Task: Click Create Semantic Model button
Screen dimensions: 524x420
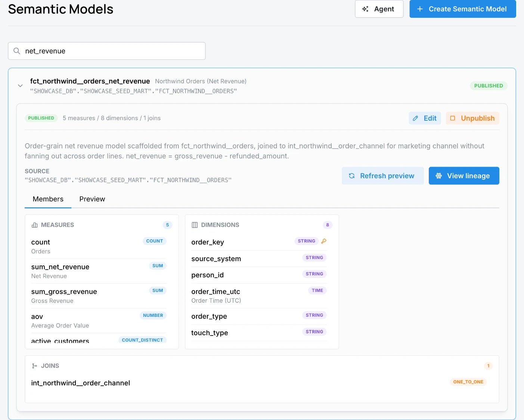Action: coord(463,9)
